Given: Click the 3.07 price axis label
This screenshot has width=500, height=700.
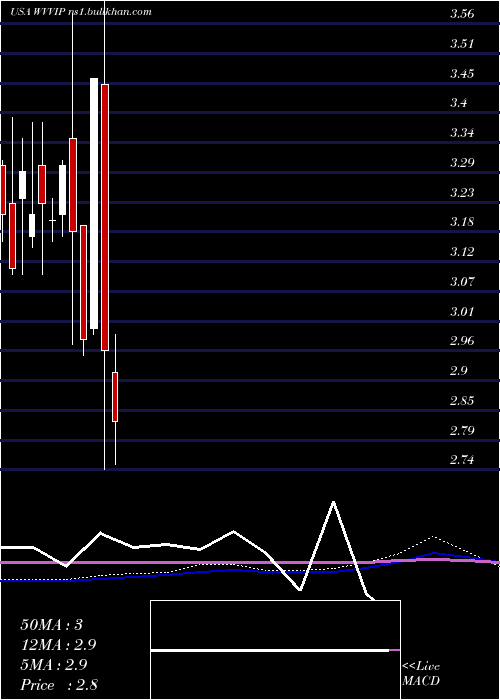Looking at the screenshot, I should click(462, 282).
